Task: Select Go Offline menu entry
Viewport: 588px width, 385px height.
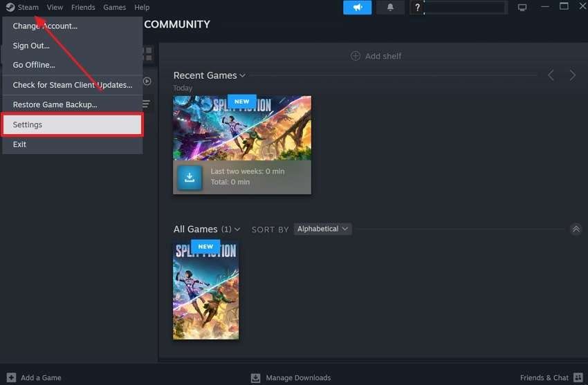Action: pos(73,65)
